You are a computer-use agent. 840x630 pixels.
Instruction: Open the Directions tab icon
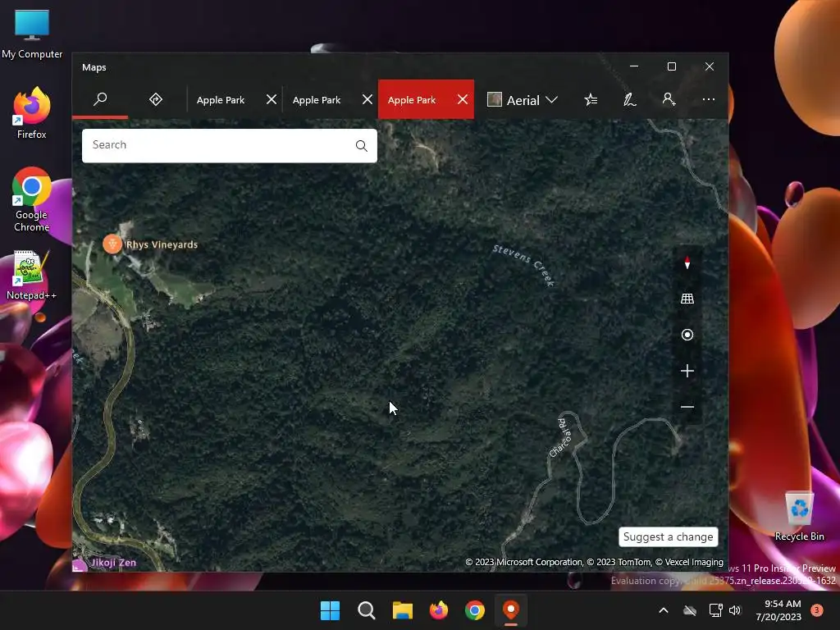[156, 99]
